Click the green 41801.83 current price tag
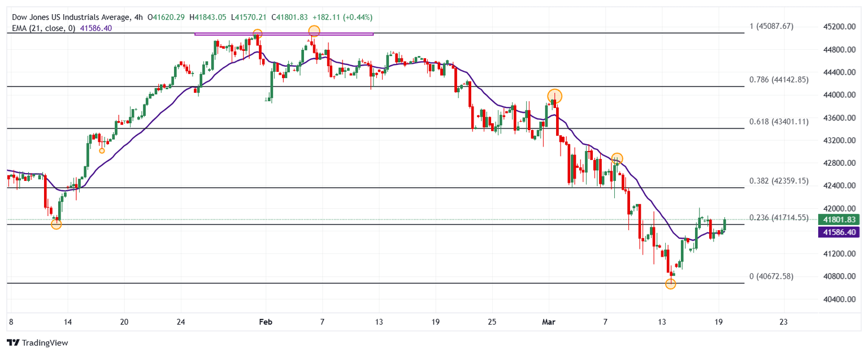Viewport: 868px width, 354px height. [x=838, y=220]
